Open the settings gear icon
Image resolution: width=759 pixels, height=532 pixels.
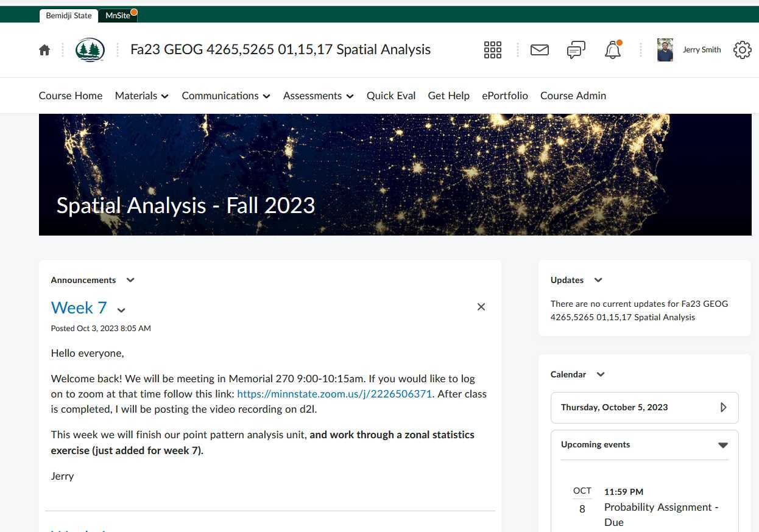point(742,50)
